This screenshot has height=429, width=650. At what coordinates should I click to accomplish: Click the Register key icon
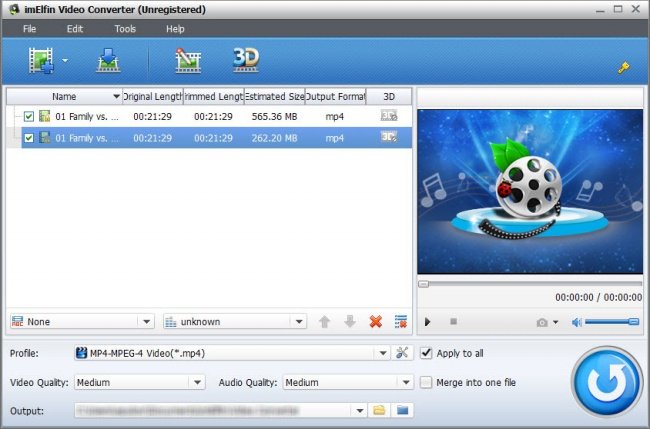[x=623, y=67]
